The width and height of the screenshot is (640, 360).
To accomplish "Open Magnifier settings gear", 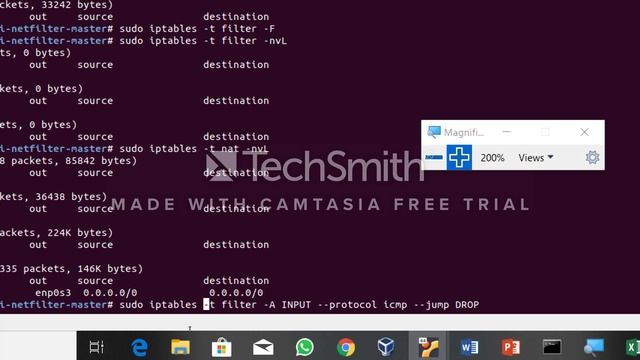I will 592,157.
